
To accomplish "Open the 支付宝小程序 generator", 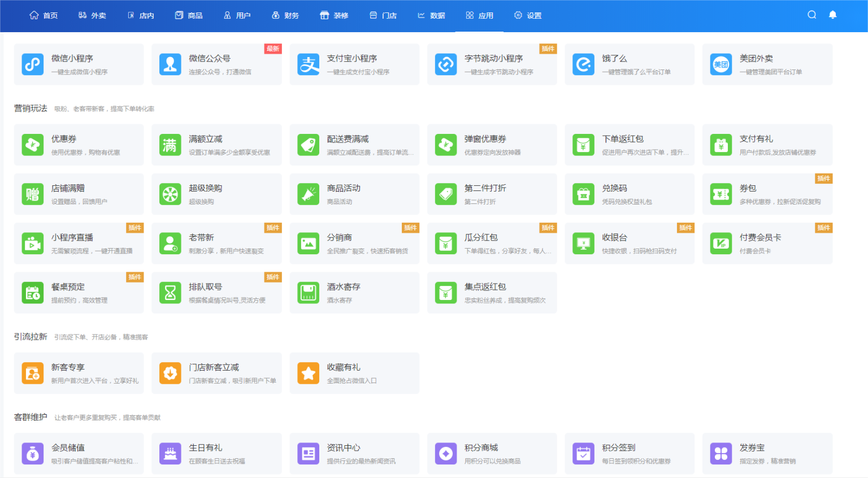I will 354,64.
